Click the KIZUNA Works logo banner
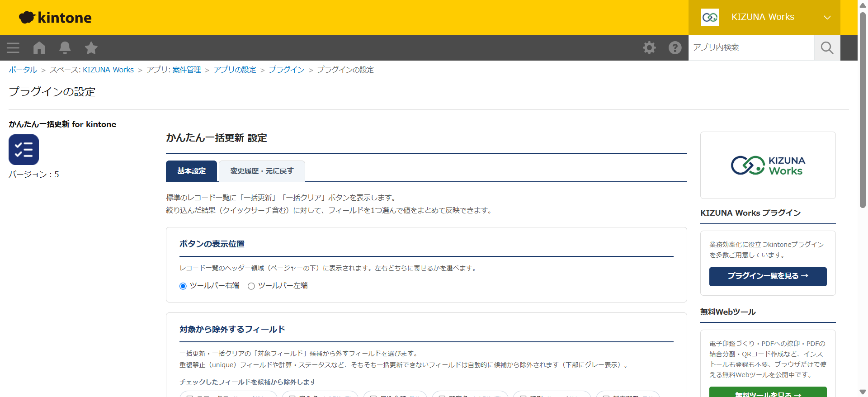The width and height of the screenshot is (868, 397). click(x=768, y=165)
